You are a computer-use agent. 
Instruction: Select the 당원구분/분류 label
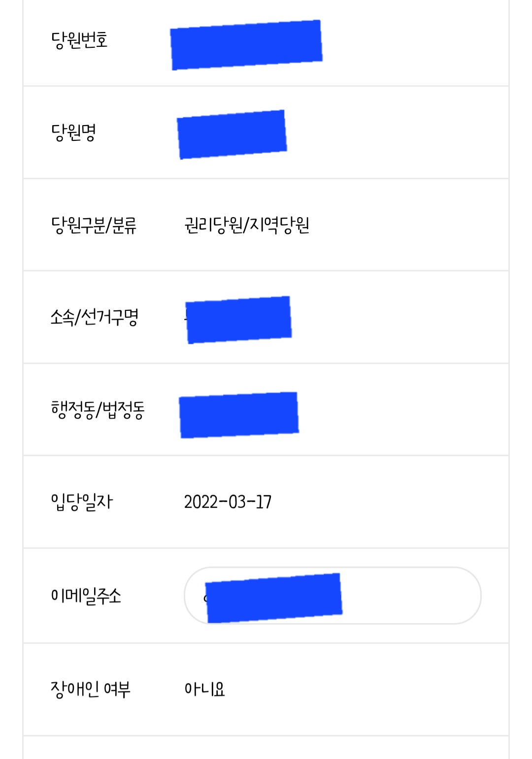pyautogui.click(x=94, y=225)
